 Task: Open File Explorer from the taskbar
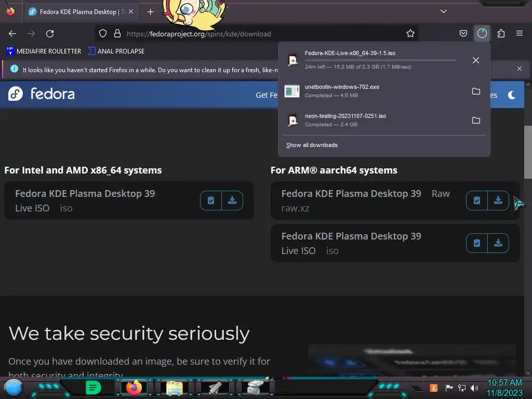pos(175,388)
